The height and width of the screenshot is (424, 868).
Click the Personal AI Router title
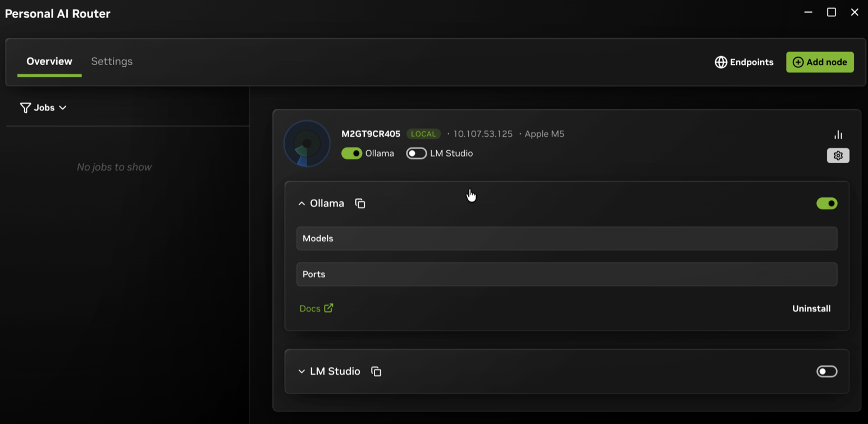pyautogui.click(x=58, y=13)
